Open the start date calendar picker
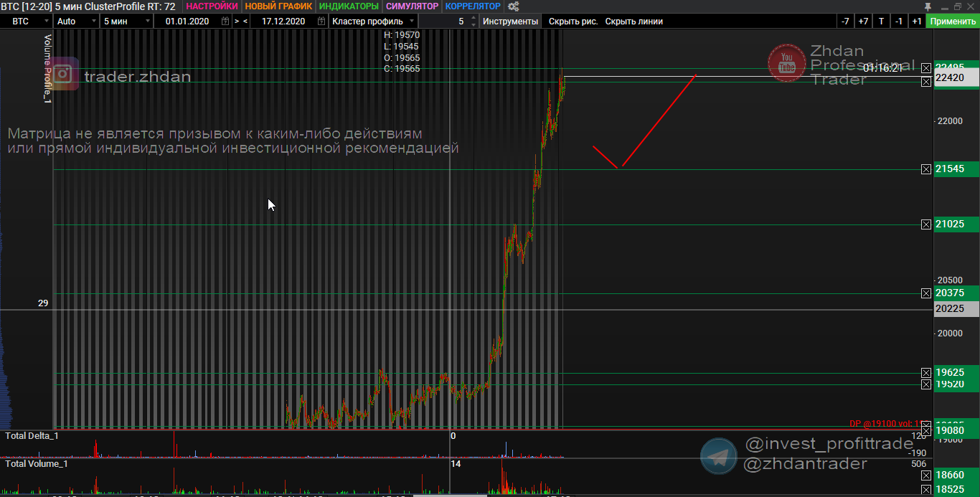The width and height of the screenshot is (980, 497). pos(226,22)
